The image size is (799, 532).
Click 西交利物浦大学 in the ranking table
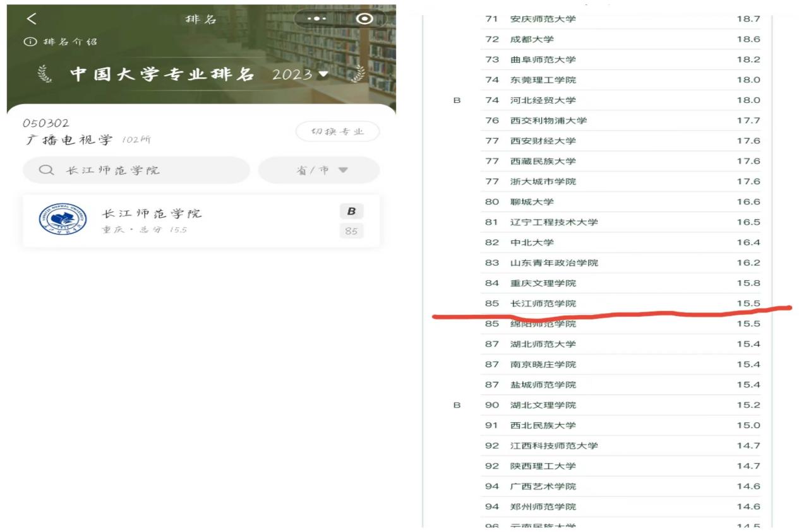click(548, 121)
